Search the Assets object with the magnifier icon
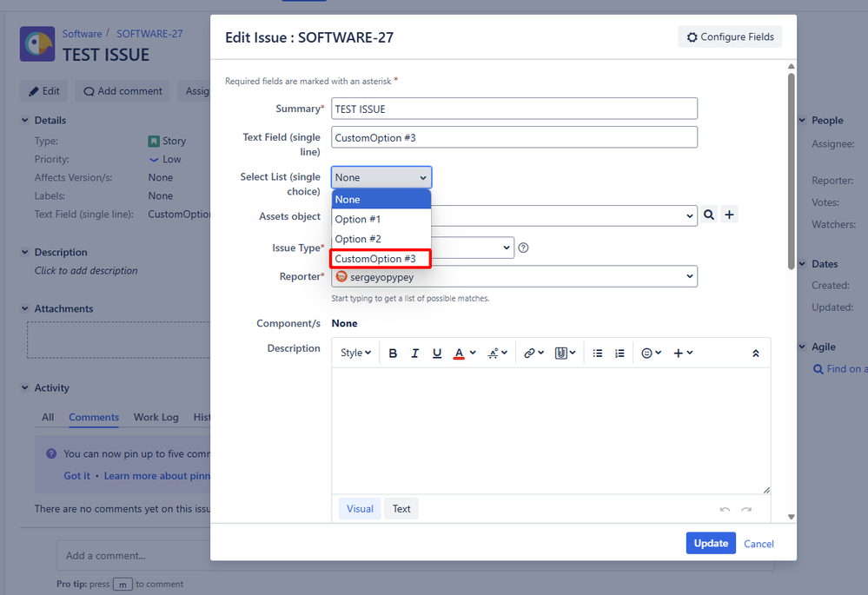The width and height of the screenshot is (868, 595). pyautogui.click(x=709, y=215)
